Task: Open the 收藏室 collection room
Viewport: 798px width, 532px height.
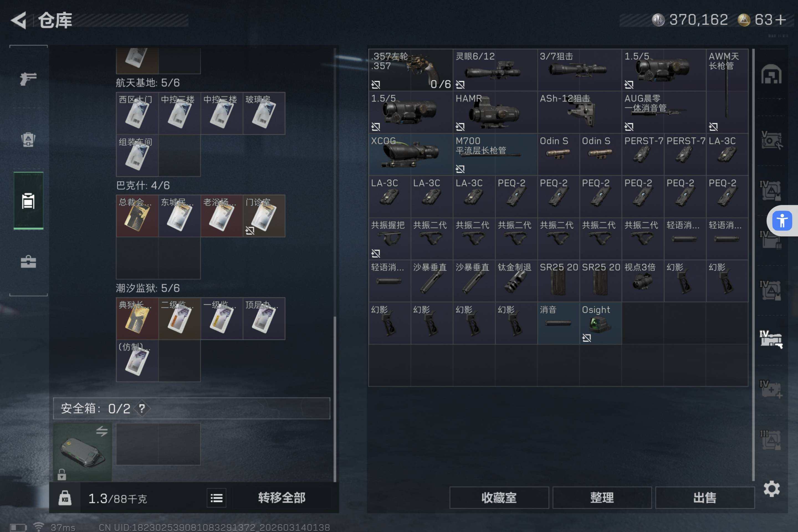Action: click(499, 497)
